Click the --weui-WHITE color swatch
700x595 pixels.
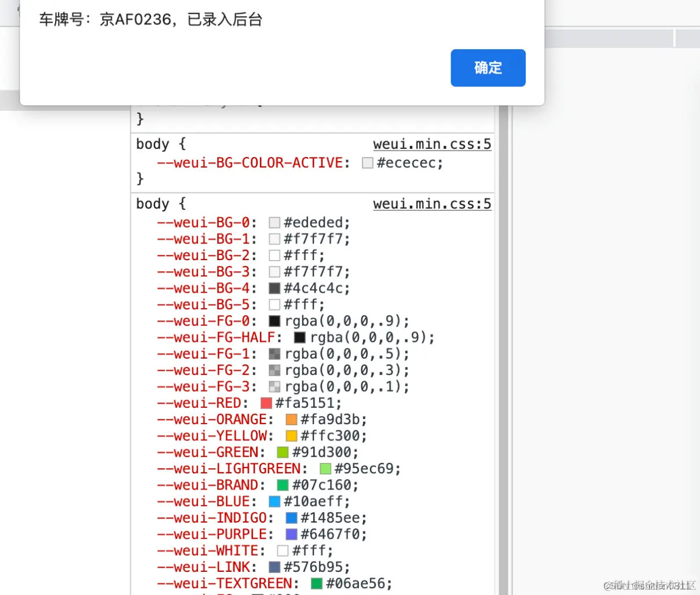(x=283, y=551)
